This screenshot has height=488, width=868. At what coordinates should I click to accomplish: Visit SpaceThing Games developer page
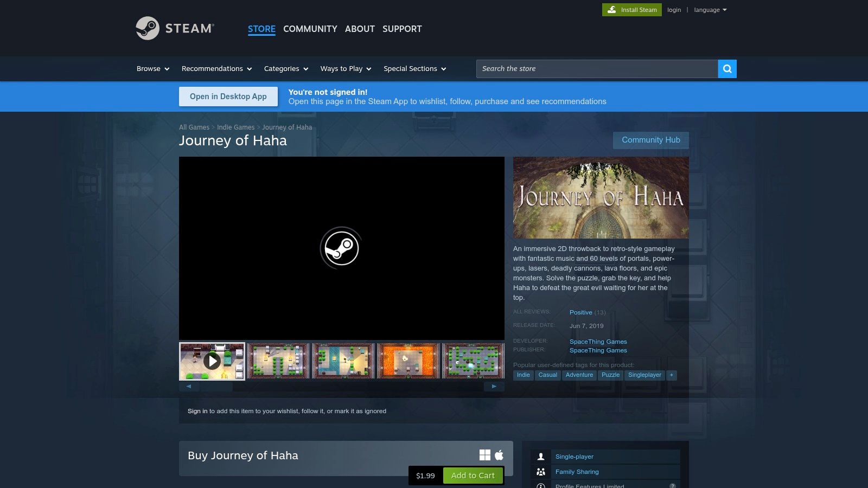[598, 341]
